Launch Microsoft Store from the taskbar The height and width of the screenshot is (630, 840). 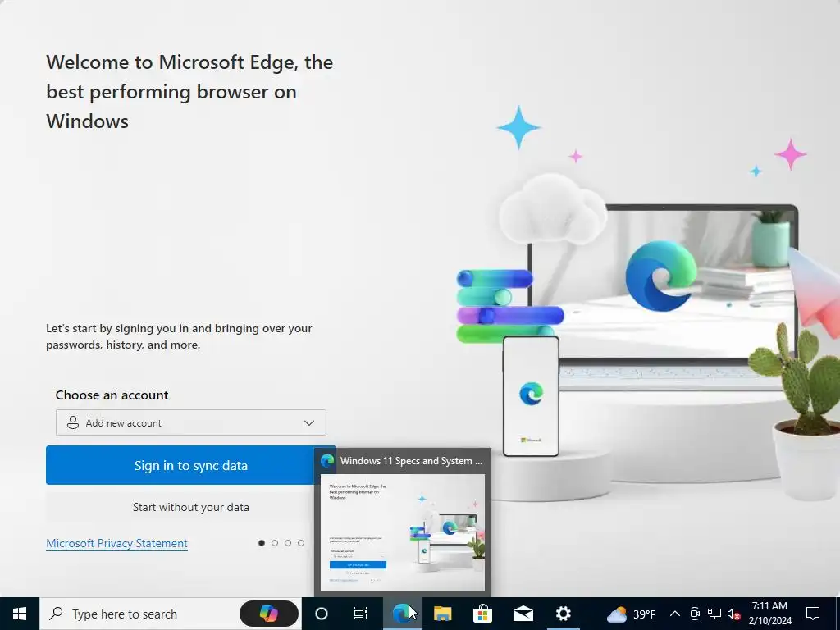pos(482,614)
